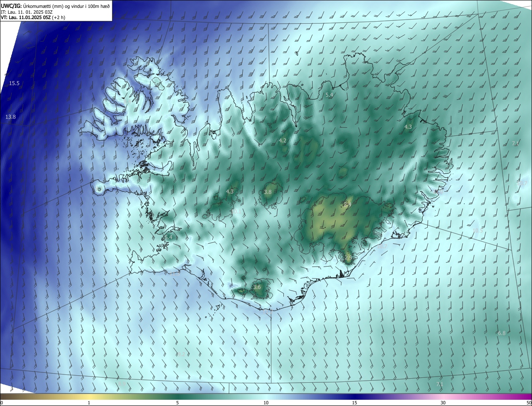Click the 2.4 value on the large glacier
This screenshot has width=532, height=406.
(x=347, y=204)
